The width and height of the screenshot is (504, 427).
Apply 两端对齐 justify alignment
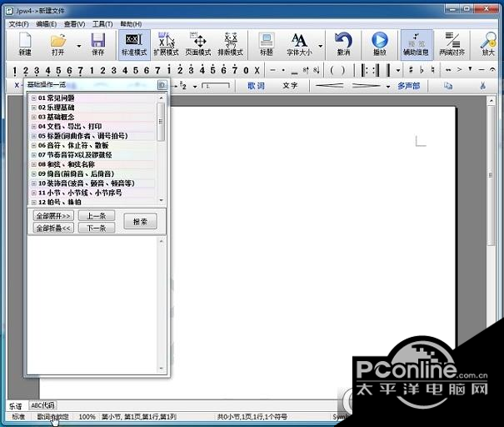(x=452, y=44)
